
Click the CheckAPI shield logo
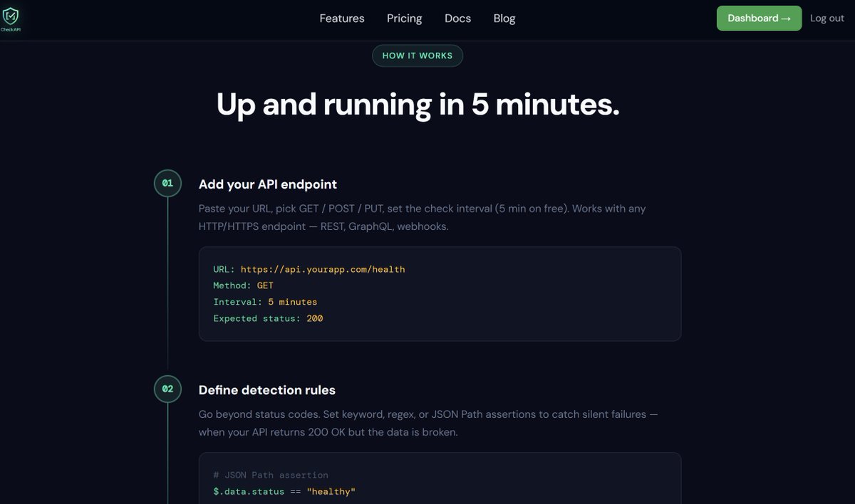[x=11, y=18]
